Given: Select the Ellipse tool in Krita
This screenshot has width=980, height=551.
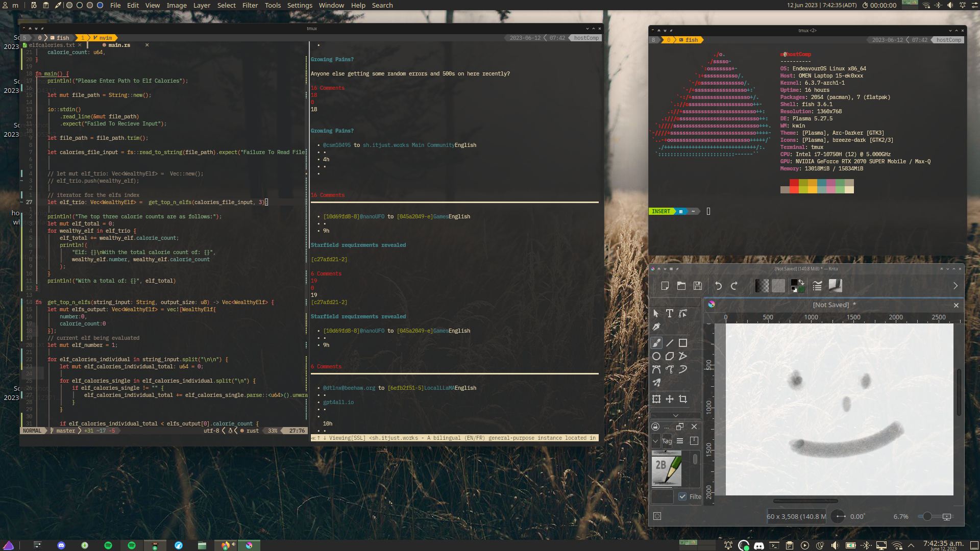Looking at the screenshot, I should 656,356.
